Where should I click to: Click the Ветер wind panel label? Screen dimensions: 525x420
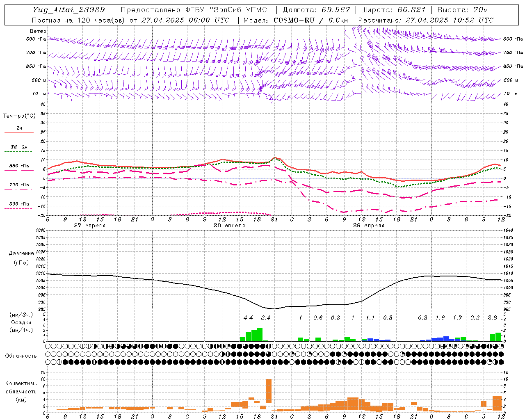tap(38, 31)
